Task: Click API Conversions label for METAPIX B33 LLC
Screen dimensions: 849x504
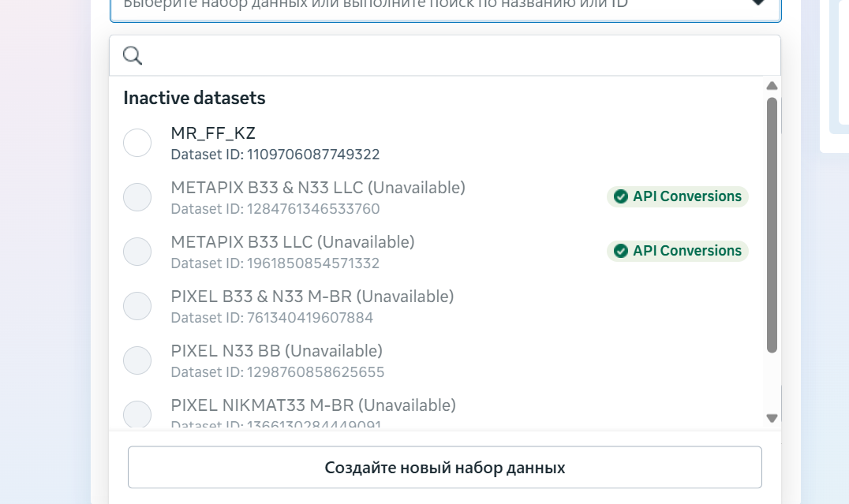Action: (x=686, y=251)
